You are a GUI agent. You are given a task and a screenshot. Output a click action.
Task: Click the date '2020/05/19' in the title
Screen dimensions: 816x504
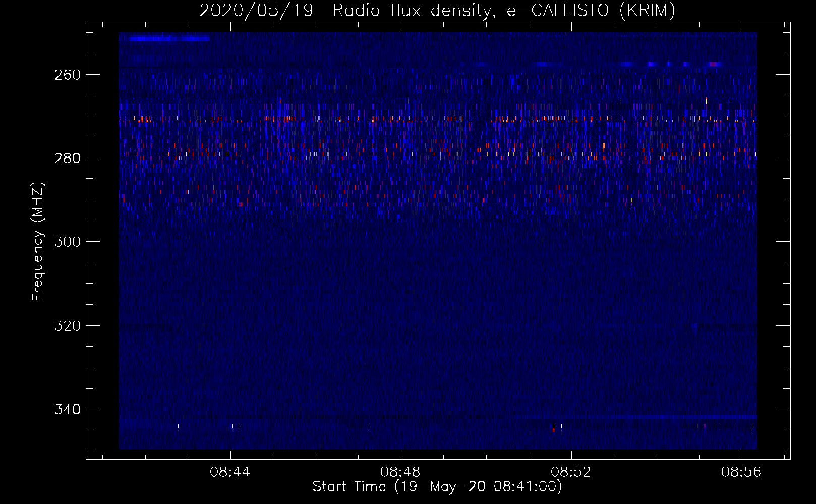[x=256, y=10]
